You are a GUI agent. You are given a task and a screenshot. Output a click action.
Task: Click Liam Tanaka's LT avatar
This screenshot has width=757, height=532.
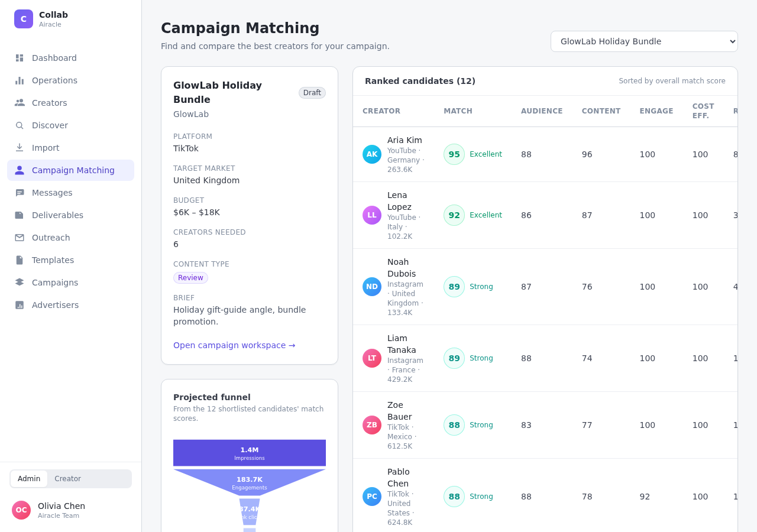click(372, 358)
